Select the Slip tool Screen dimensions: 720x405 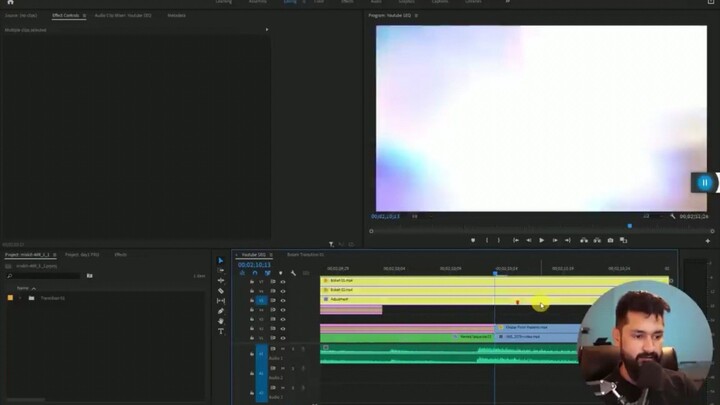[x=220, y=301]
